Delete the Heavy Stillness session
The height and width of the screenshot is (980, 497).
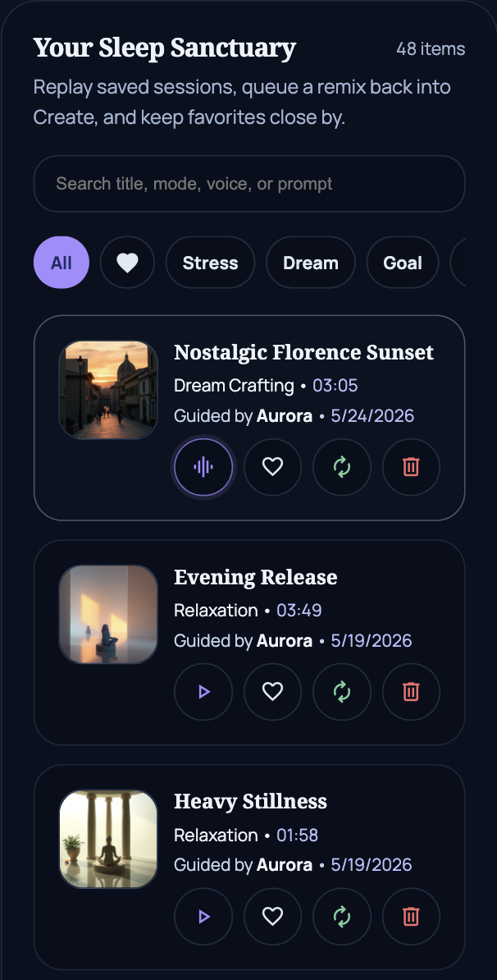[411, 917]
